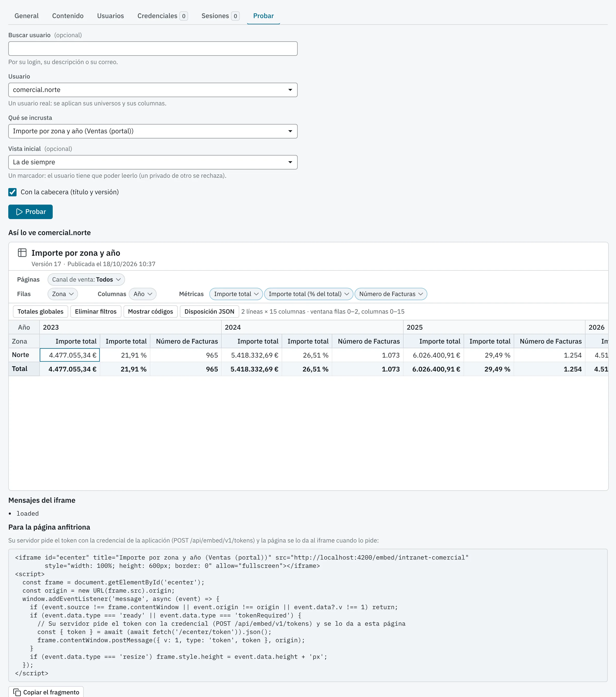Switch to the Usuarios tab

111,16
